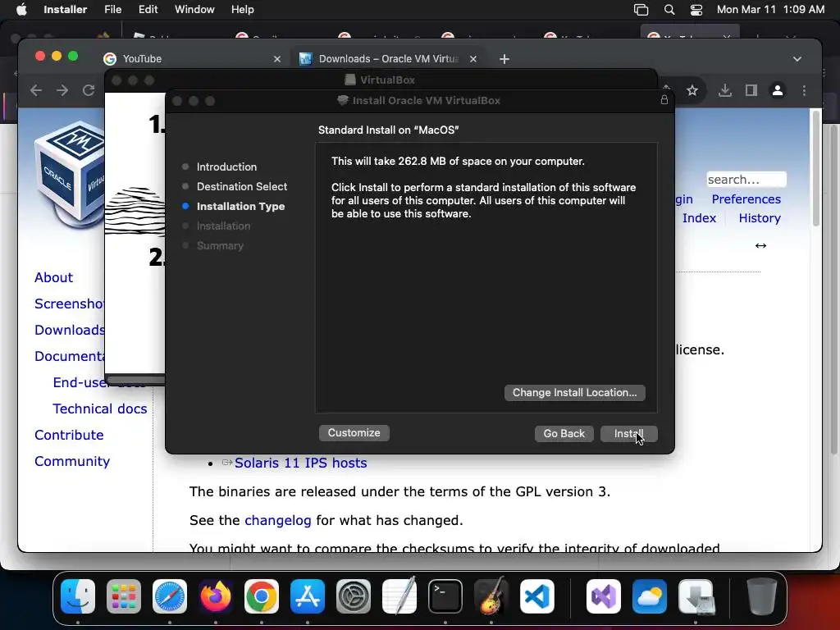Open the File menu
Viewport: 840px width, 630px height.
click(112, 10)
